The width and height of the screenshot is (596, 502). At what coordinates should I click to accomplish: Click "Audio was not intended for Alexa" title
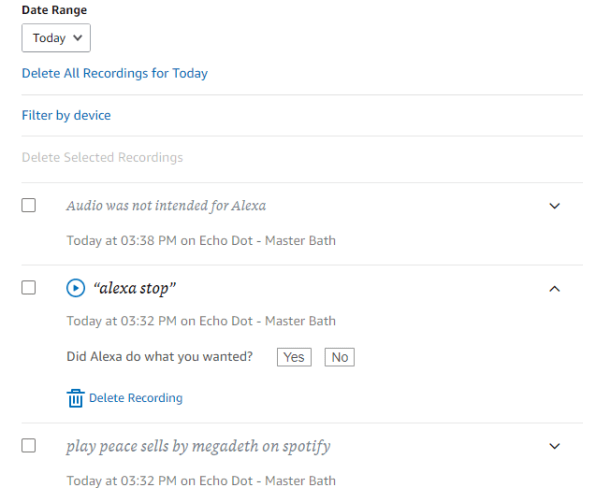click(166, 206)
